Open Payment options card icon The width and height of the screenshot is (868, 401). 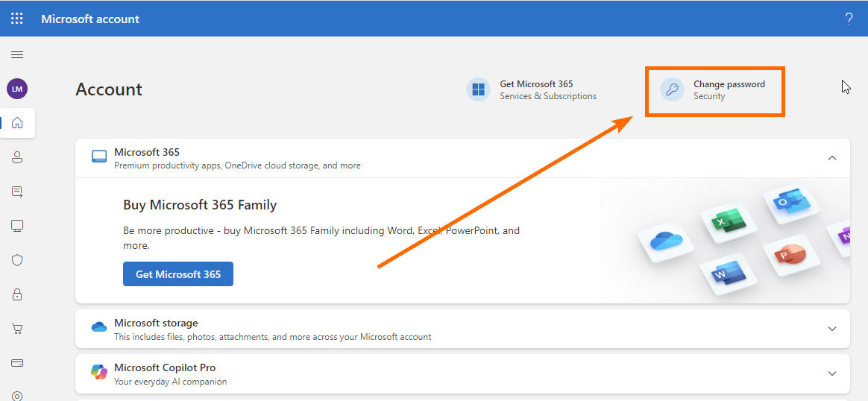(17, 363)
